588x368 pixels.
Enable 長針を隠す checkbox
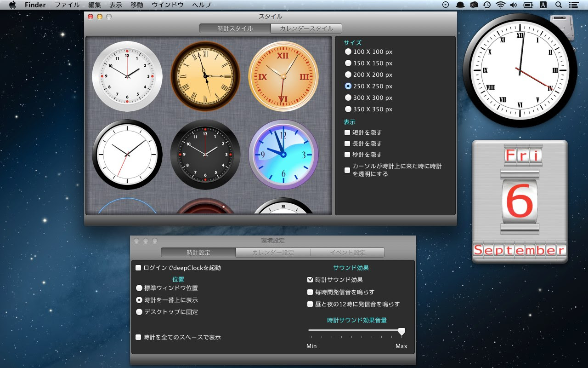pos(347,144)
